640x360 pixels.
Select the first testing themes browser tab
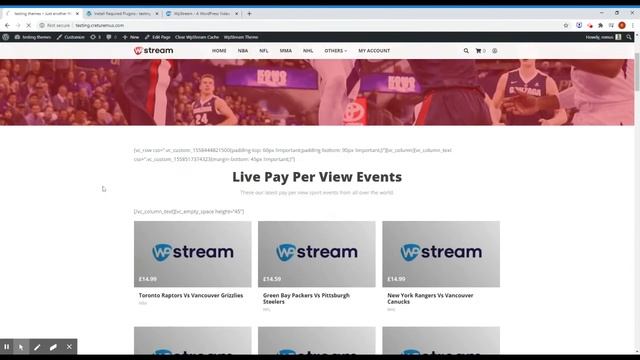(42, 13)
